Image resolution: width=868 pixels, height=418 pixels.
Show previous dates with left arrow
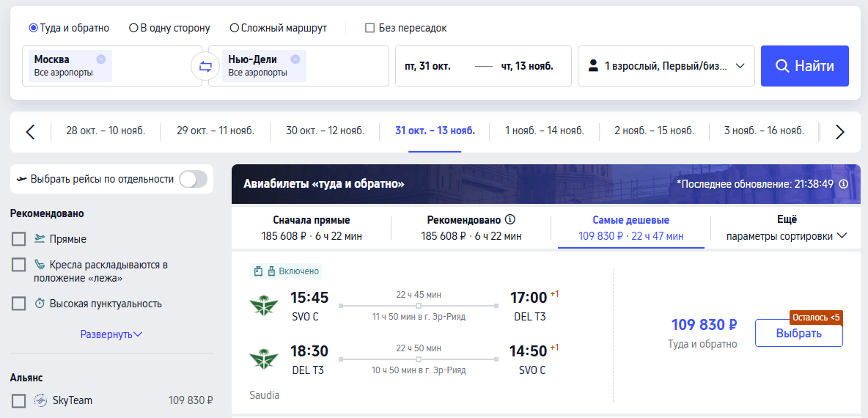pos(31,132)
